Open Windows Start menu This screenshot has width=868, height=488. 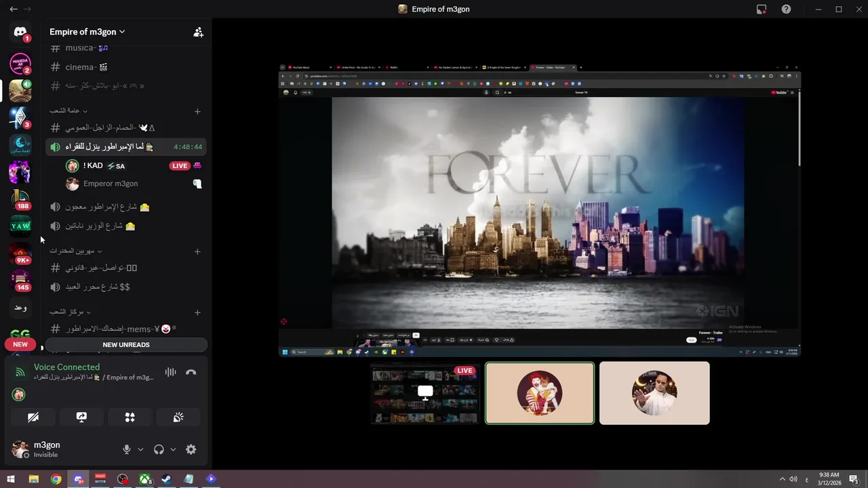point(10,479)
